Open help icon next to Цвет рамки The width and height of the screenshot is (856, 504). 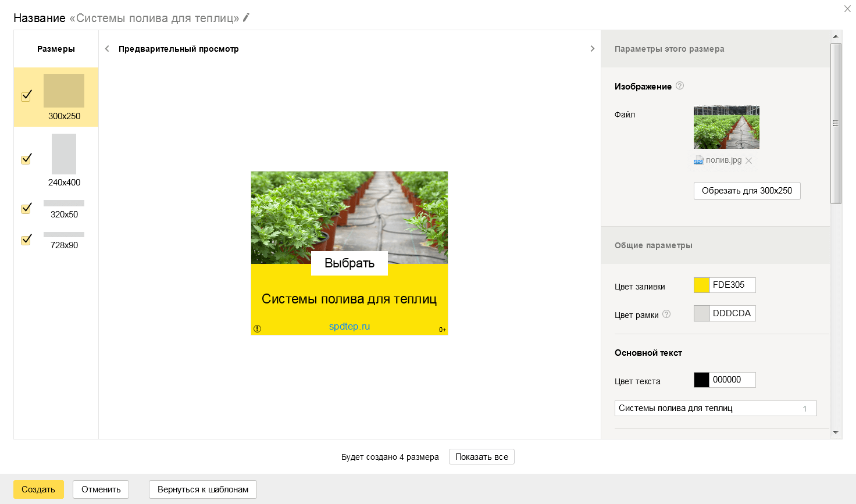tap(666, 314)
